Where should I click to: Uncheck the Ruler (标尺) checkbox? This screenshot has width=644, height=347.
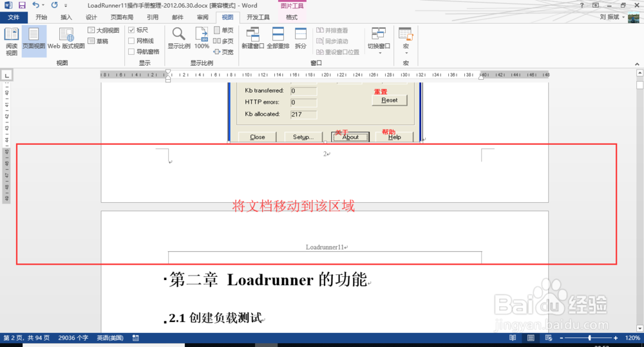pyautogui.click(x=131, y=30)
